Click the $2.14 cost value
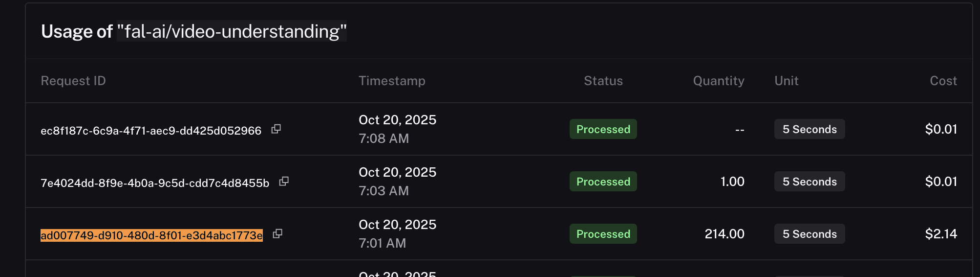Screen dimensions: 980x277 pos(941,234)
